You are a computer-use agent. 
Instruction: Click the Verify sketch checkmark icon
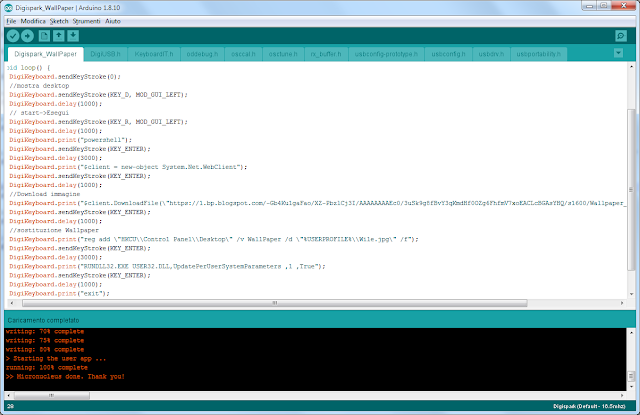pos(13,36)
